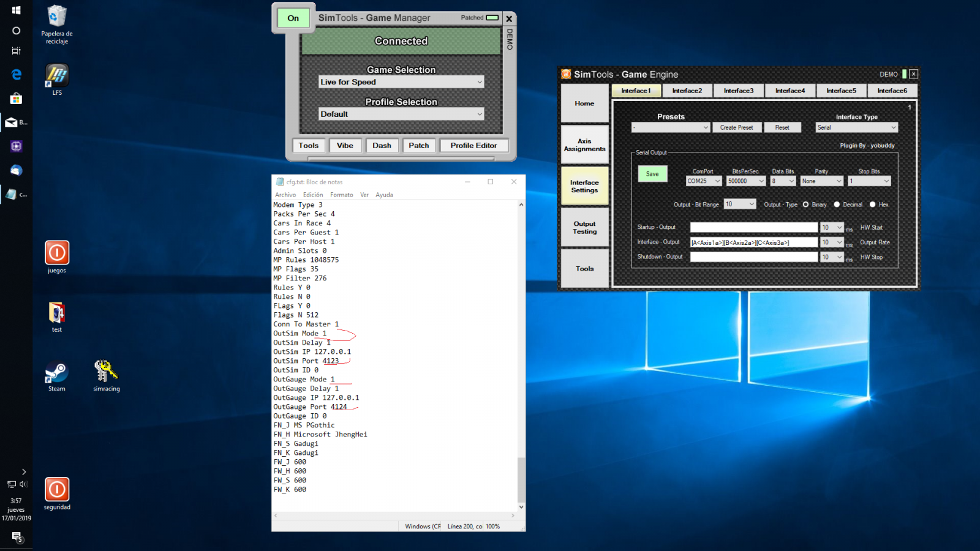
Task: Open the notification center icon
Action: pyautogui.click(x=17, y=537)
